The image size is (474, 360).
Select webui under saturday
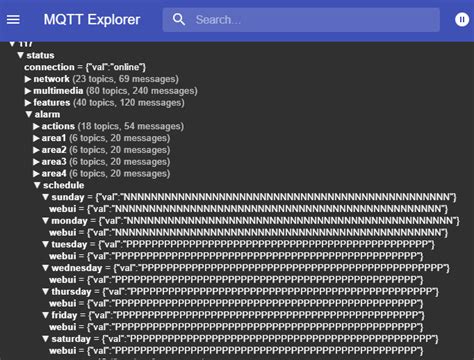pos(63,351)
